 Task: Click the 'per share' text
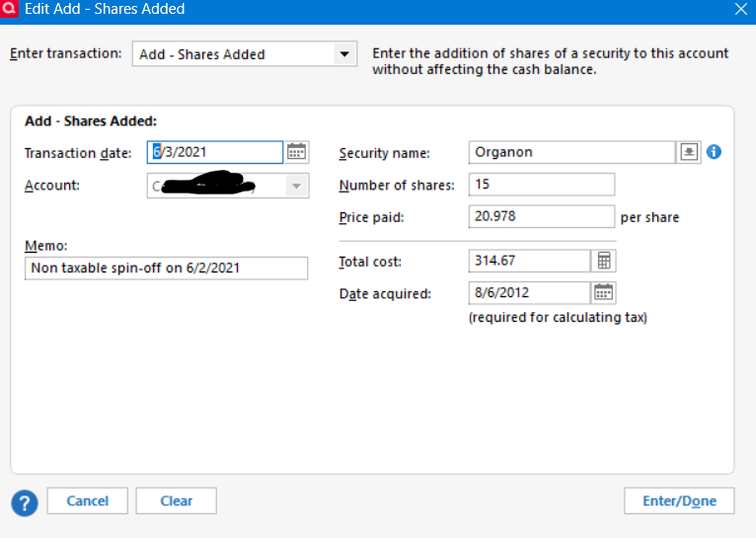coord(649,217)
